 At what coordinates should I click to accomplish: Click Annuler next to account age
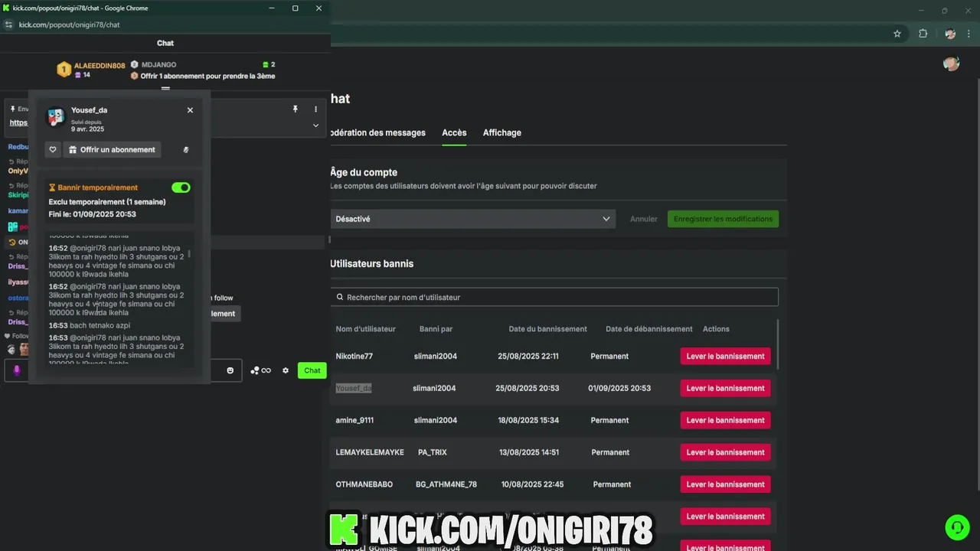point(644,219)
